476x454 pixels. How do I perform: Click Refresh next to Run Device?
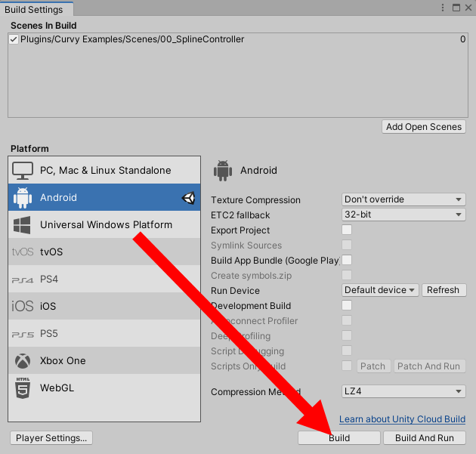point(444,290)
